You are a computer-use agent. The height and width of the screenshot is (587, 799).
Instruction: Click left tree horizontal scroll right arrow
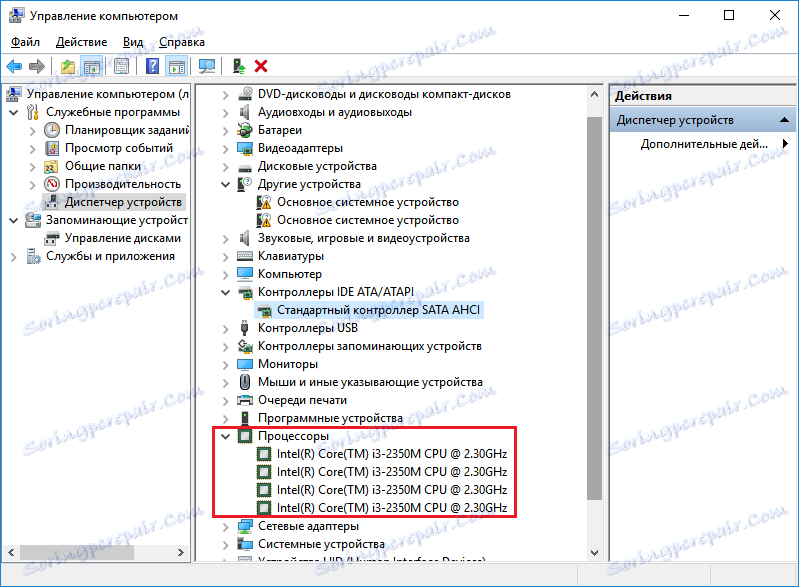[x=181, y=552]
